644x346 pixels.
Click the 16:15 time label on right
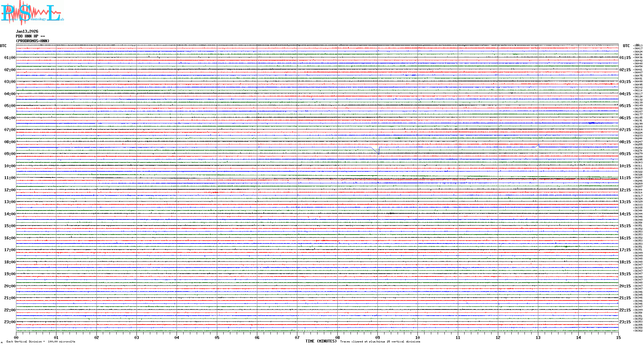point(625,238)
